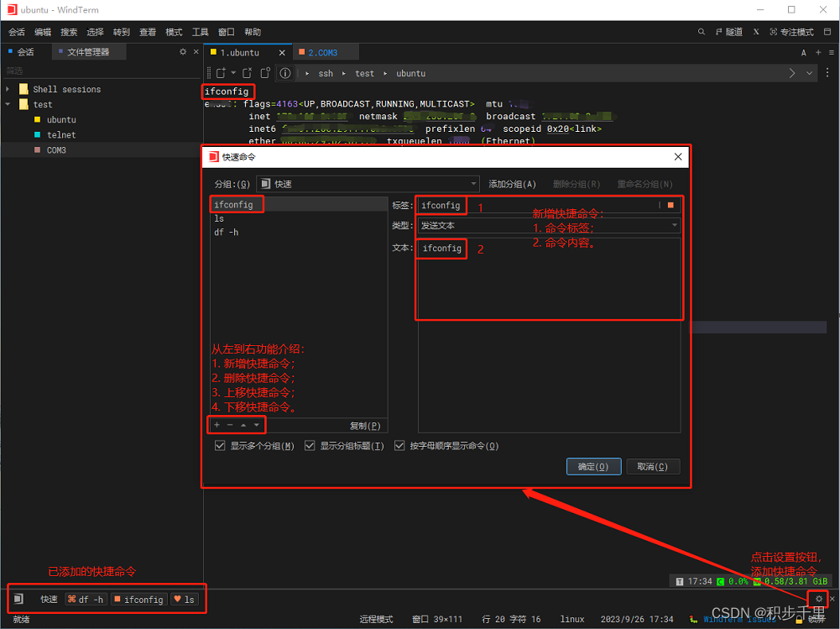Collapse the test tree node

pyautogui.click(x=8, y=104)
